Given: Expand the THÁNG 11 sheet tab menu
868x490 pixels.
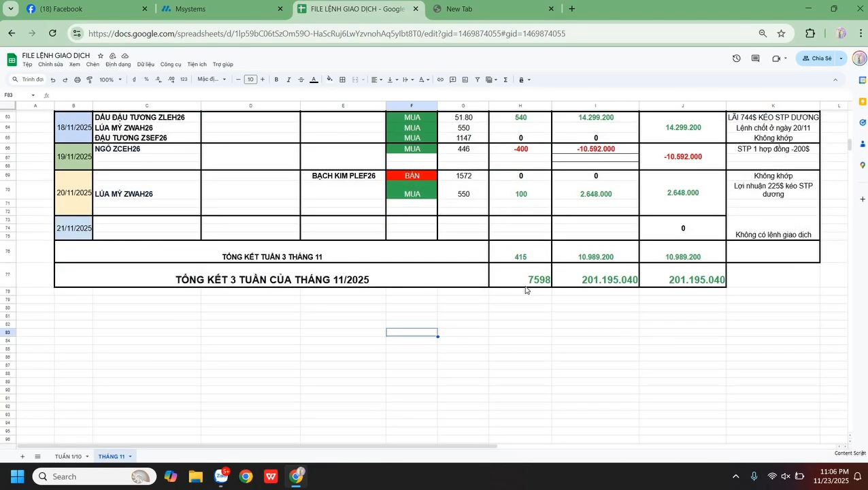Looking at the screenshot, I should (x=130, y=457).
